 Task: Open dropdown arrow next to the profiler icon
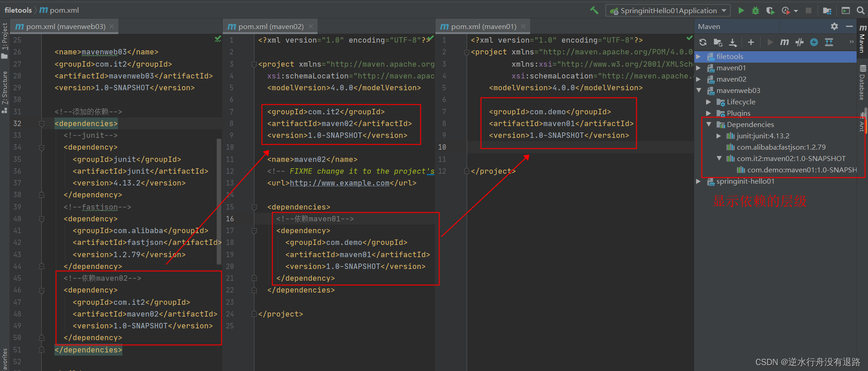pos(796,11)
